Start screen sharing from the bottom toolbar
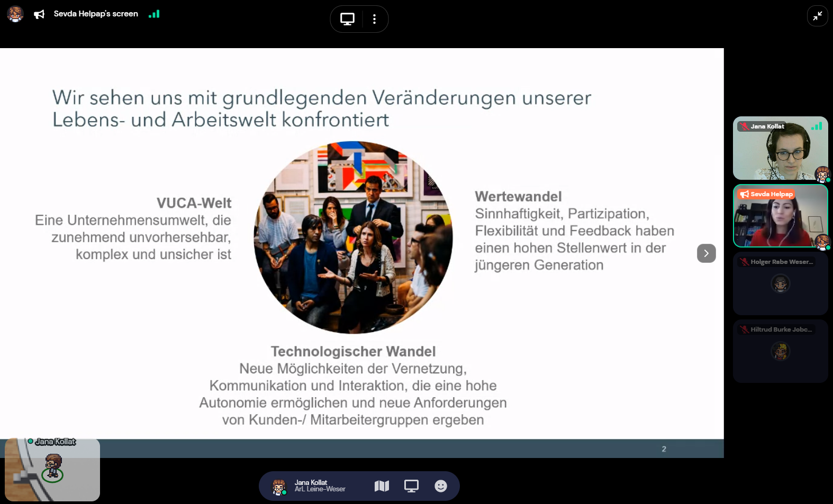Screen dimensions: 833x504 coord(411,486)
